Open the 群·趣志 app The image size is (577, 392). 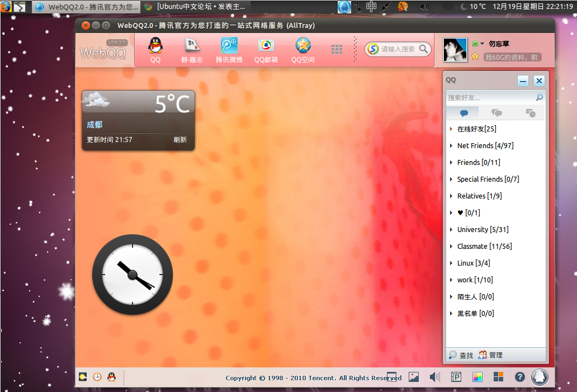(192, 50)
